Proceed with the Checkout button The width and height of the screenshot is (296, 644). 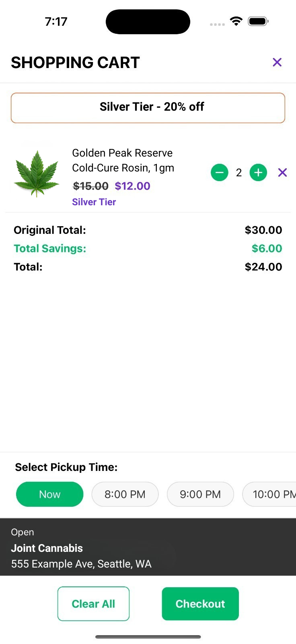tap(200, 604)
